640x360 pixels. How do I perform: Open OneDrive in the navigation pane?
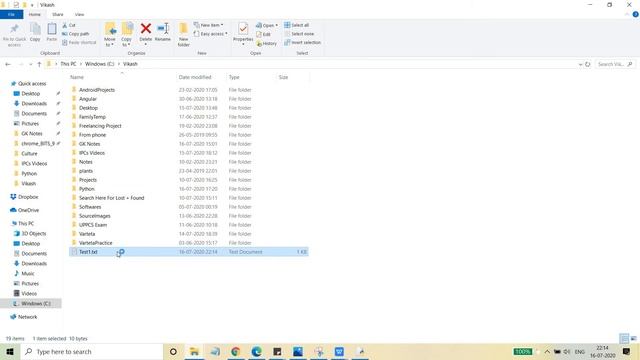(28, 210)
